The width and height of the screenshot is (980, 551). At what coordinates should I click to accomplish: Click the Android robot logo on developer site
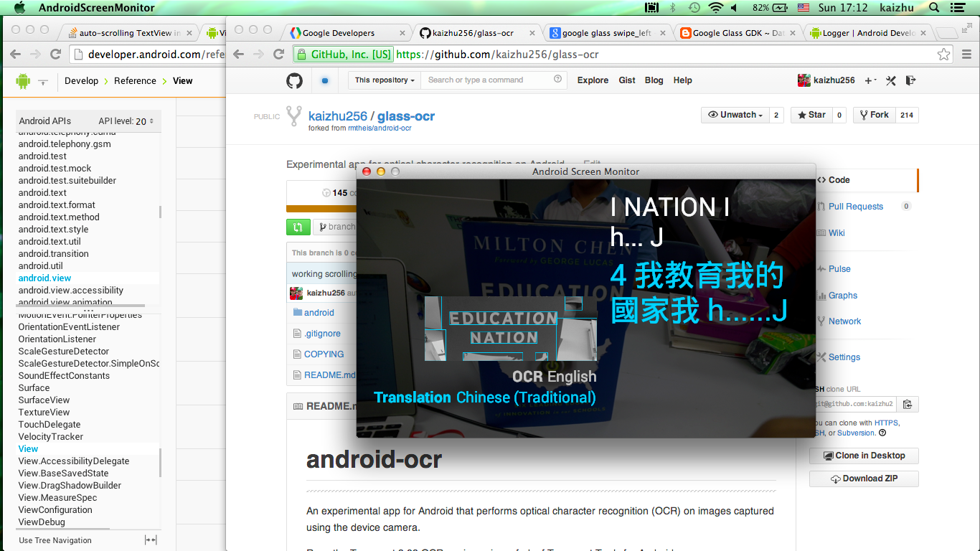23,81
